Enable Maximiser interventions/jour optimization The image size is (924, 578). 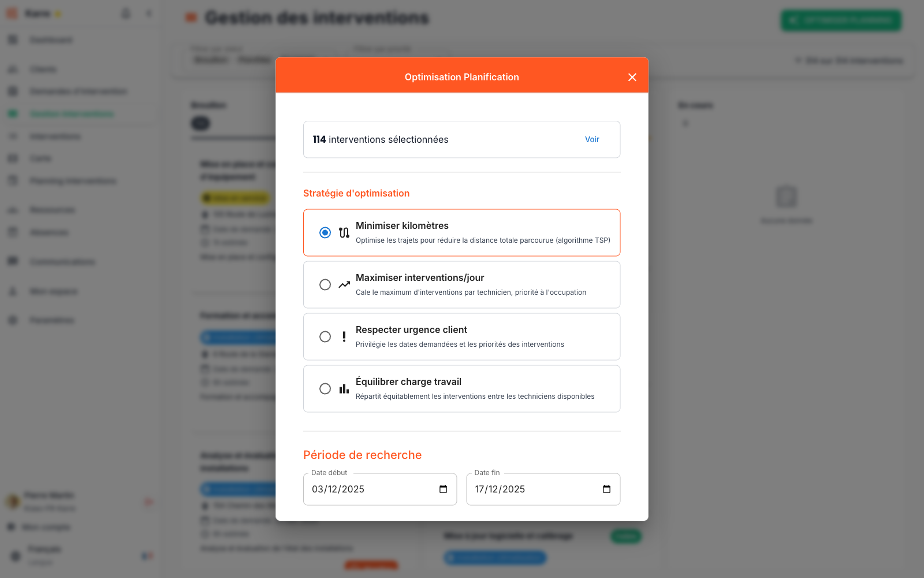325,284
